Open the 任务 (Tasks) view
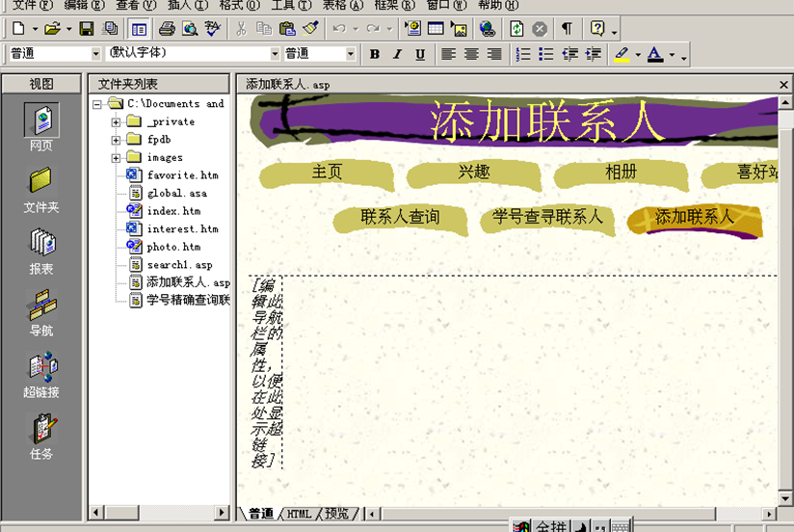Screen dimensions: 794x532 (41, 436)
